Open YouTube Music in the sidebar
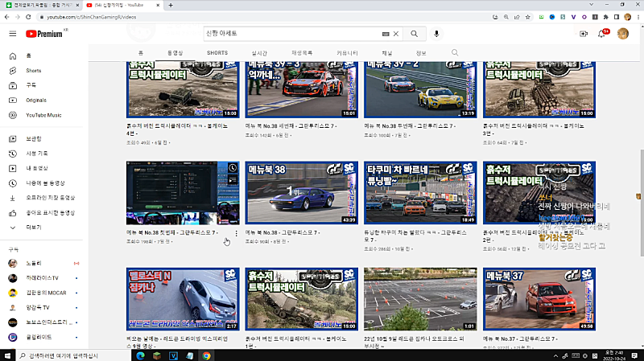Screen dimensions: 644x361 pos(43,115)
